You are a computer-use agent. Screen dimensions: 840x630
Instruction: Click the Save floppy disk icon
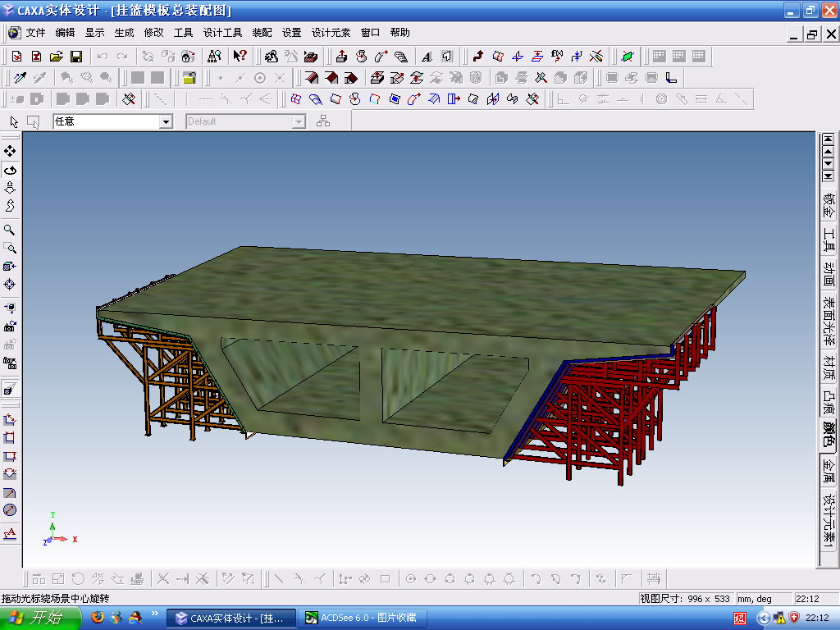[76, 57]
